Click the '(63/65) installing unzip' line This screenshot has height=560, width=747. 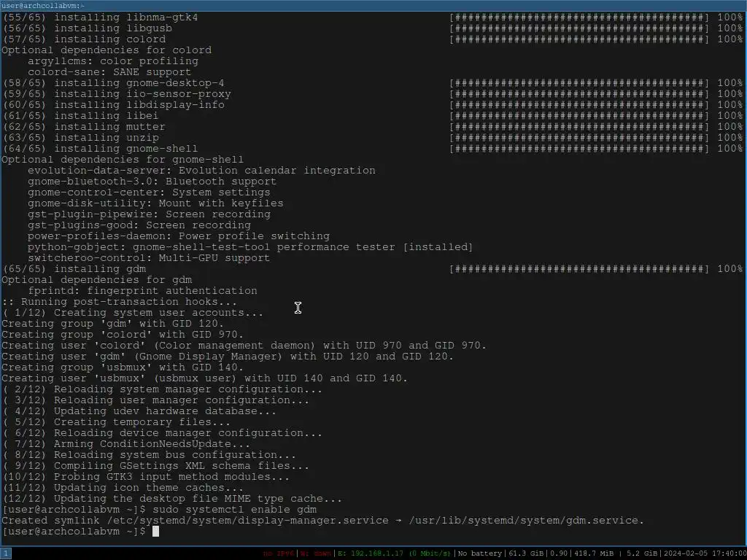click(x=80, y=138)
